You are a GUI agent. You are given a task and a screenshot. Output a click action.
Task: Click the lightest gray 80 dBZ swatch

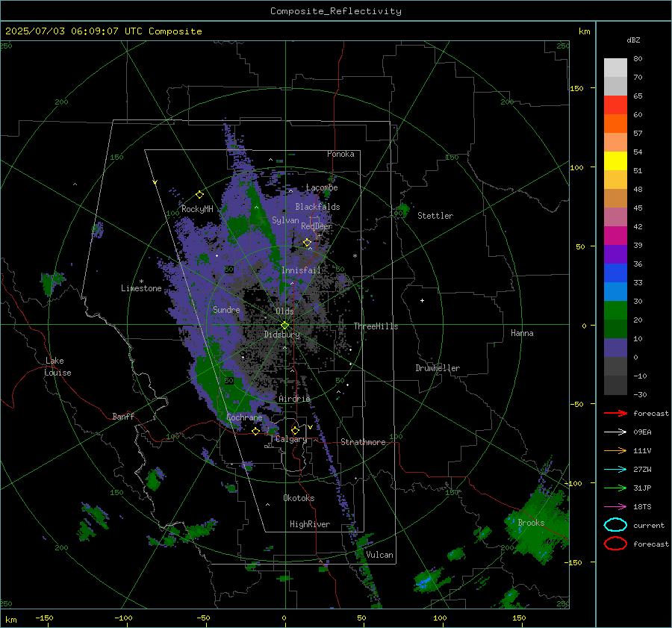coord(615,67)
